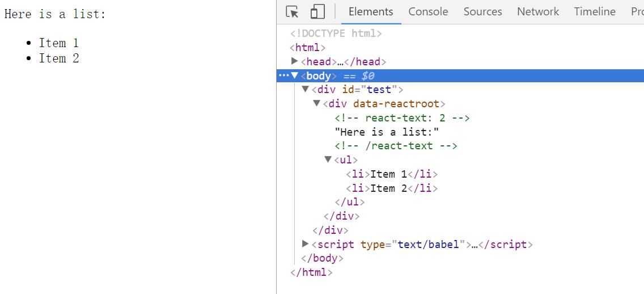This screenshot has height=294, width=644.
Task: Open the Sources tab
Action: [x=482, y=12]
